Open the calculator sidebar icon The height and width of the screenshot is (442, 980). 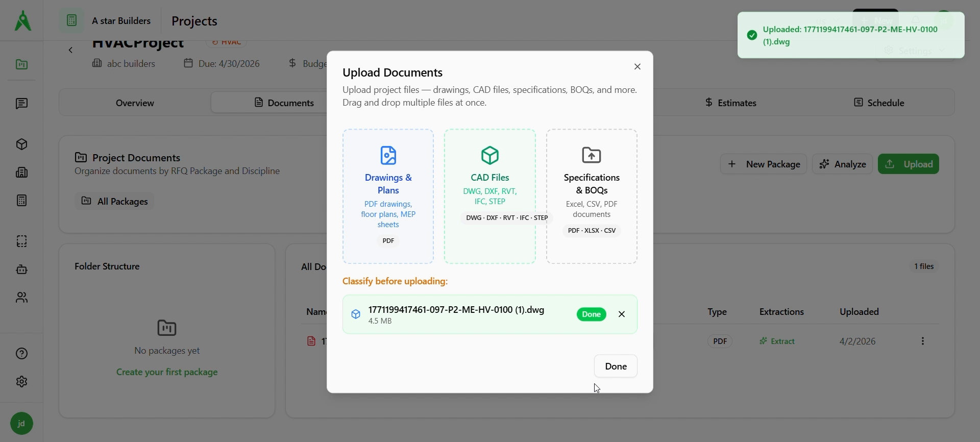click(21, 201)
